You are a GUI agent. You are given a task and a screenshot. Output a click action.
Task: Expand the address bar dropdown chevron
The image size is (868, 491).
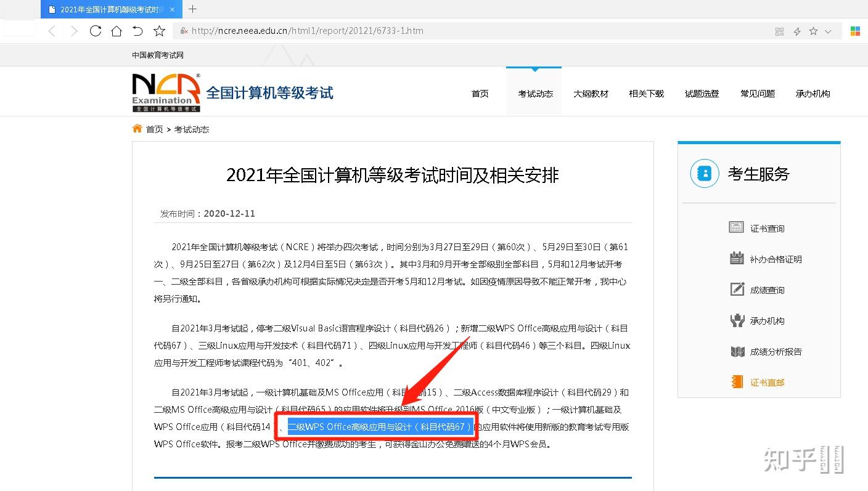point(828,31)
